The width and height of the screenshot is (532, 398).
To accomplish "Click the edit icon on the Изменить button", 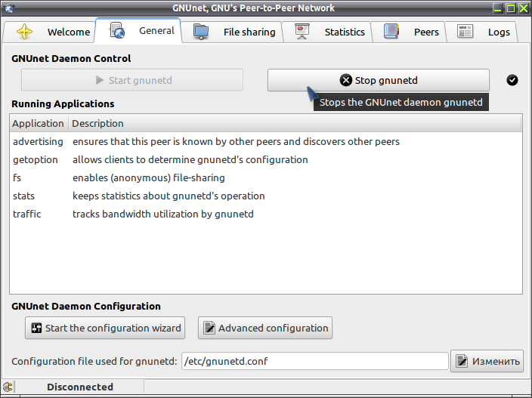I will point(462,361).
